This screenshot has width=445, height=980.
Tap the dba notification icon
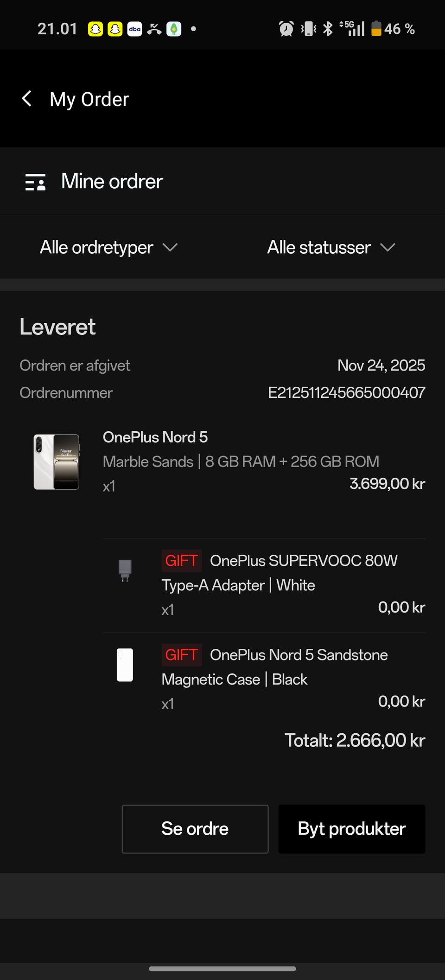pyautogui.click(x=134, y=29)
